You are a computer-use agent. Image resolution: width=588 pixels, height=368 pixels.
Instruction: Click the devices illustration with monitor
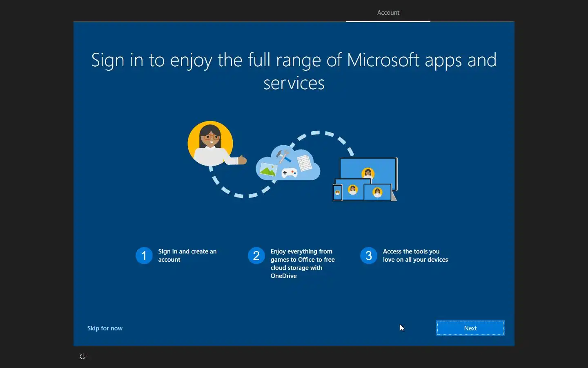click(365, 179)
